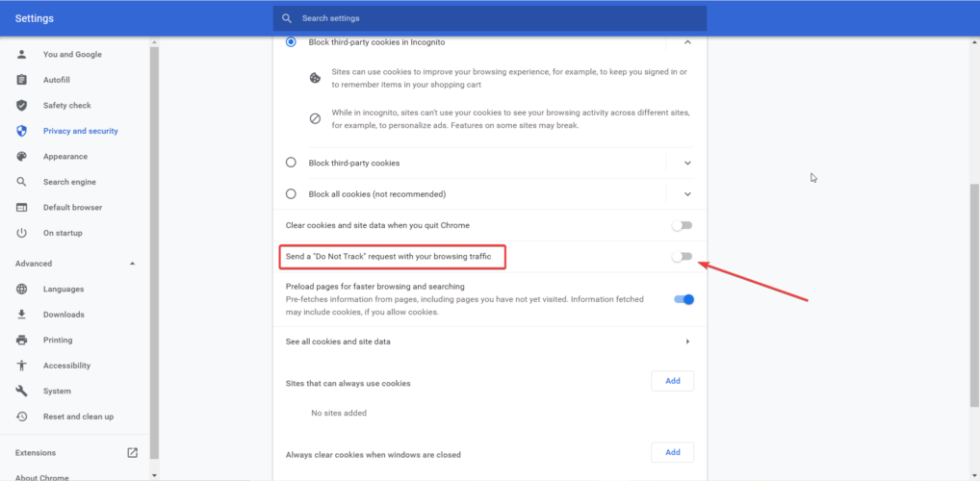The width and height of the screenshot is (980, 481).
Task: Click the sidebar scrollbar down arrow
Action: [154, 475]
